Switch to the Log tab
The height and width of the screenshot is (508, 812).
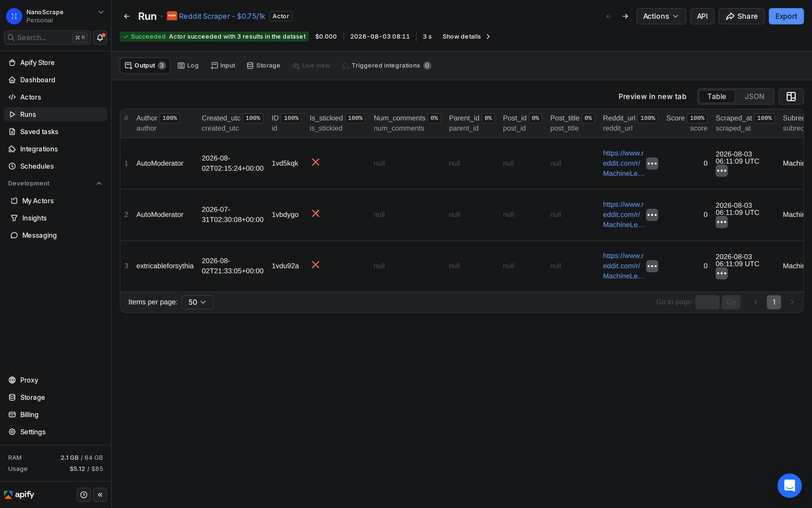(188, 66)
